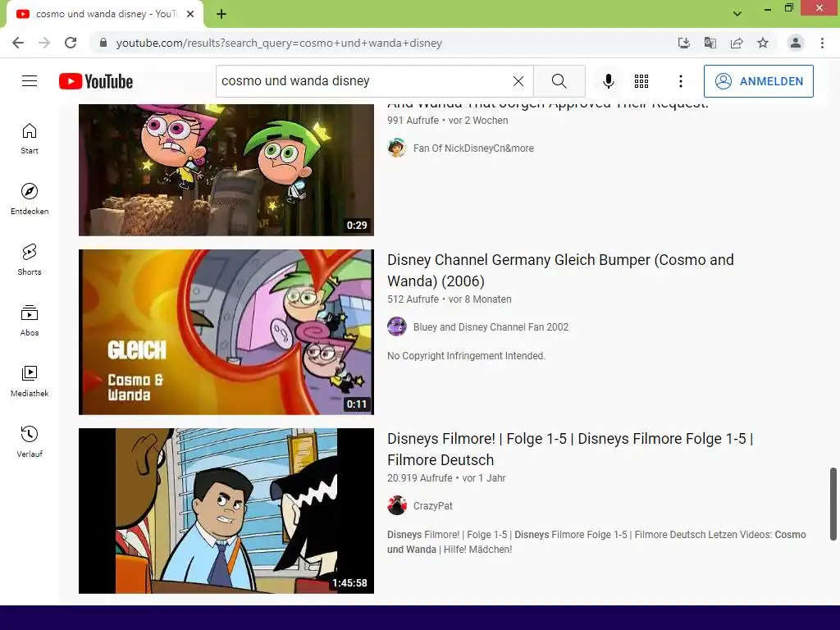Viewport: 840px width, 630px height.
Task: Click the site lock icon
Action: [x=103, y=43]
